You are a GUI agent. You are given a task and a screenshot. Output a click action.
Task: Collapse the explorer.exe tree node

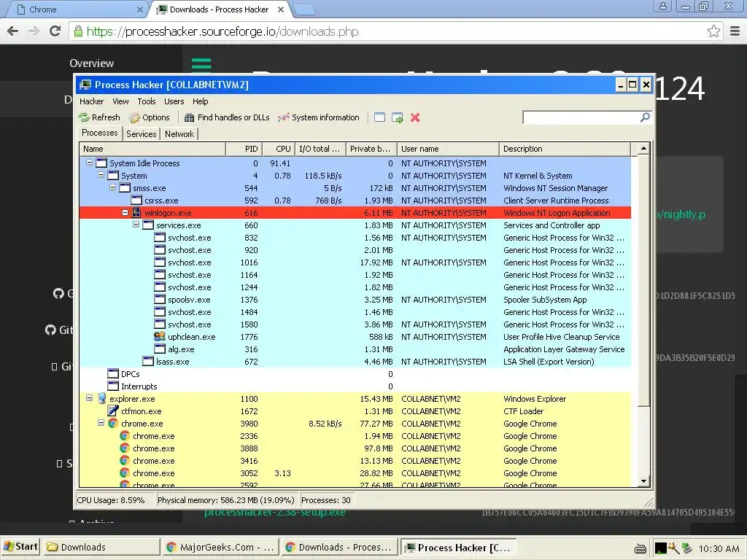point(89,397)
